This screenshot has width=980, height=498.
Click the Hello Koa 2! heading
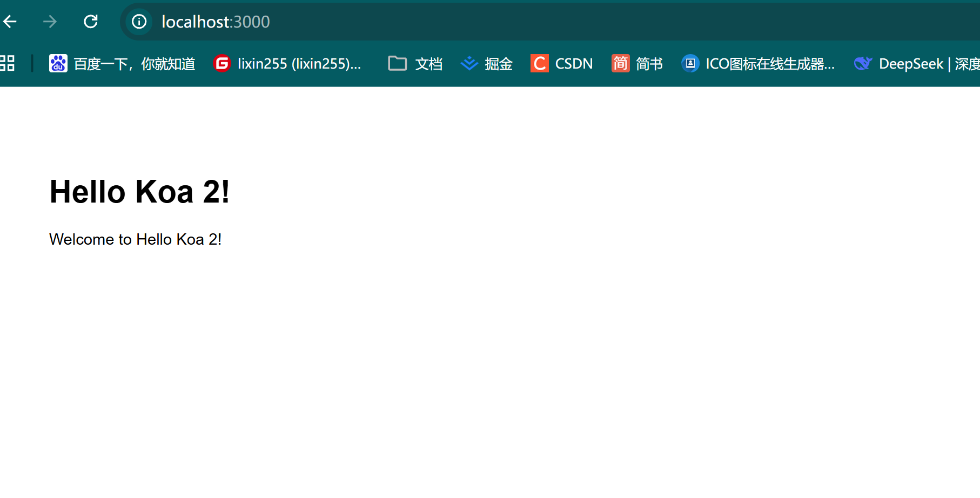point(139,192)
